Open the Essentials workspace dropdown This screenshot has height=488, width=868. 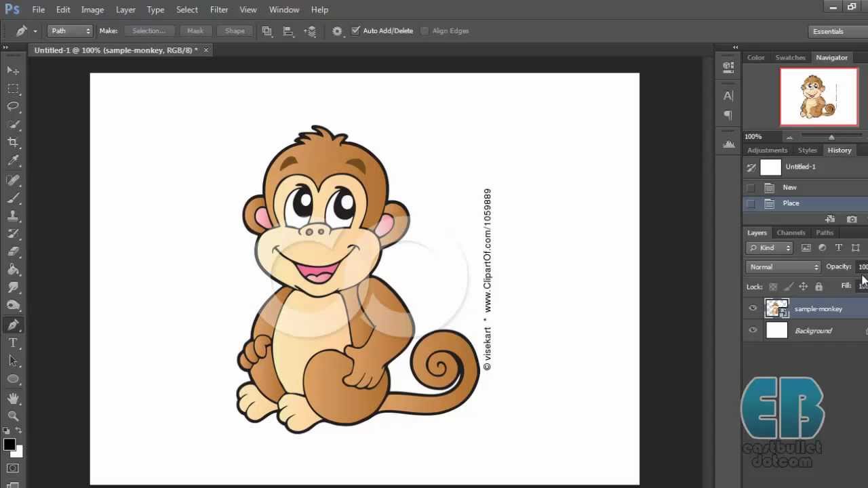pos(837,31)
